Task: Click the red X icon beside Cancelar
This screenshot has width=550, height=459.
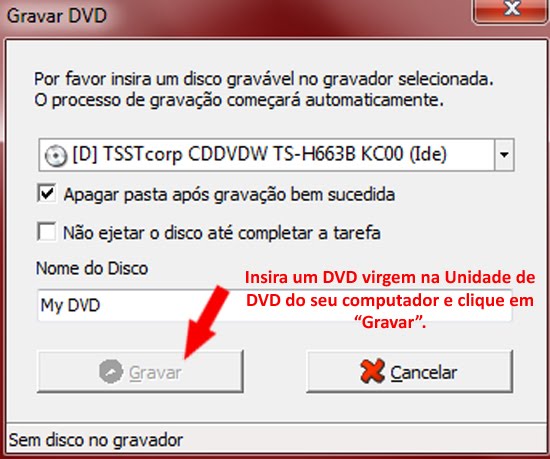Action: click(x=372, y=371)
